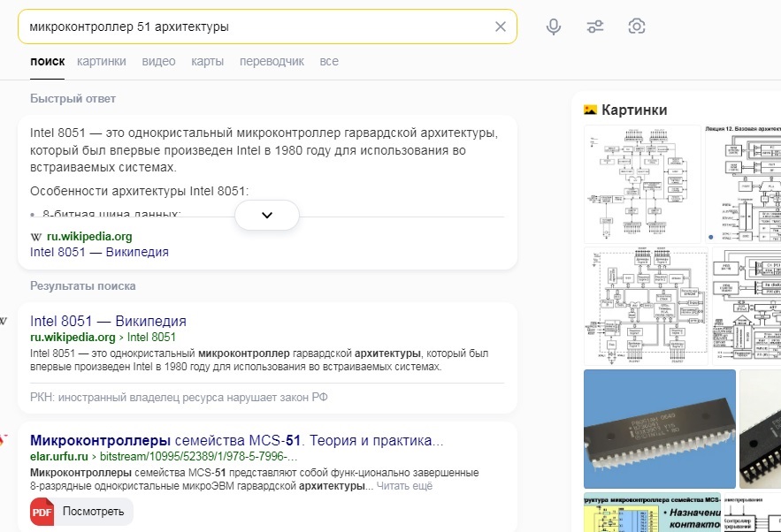
Task: Open 'Intel 8051 — Википедия' search result title
Action: [x=108, y=321]
